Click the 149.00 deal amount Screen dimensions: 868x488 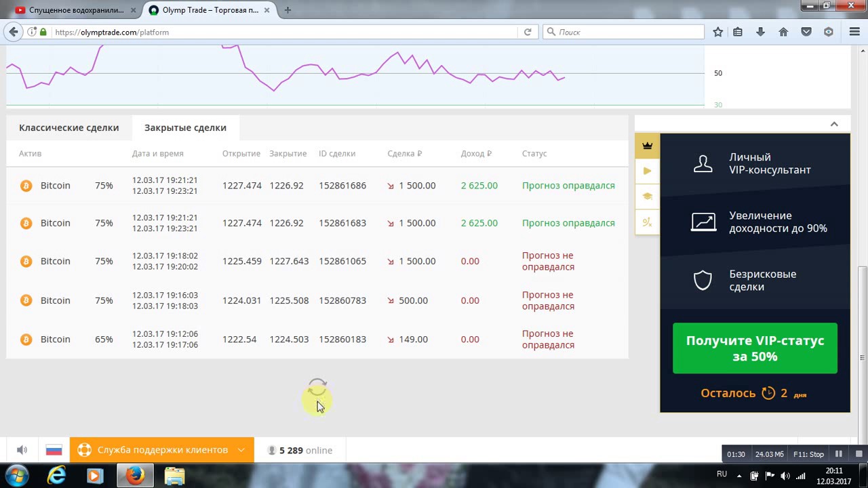[x=413, y=340]
